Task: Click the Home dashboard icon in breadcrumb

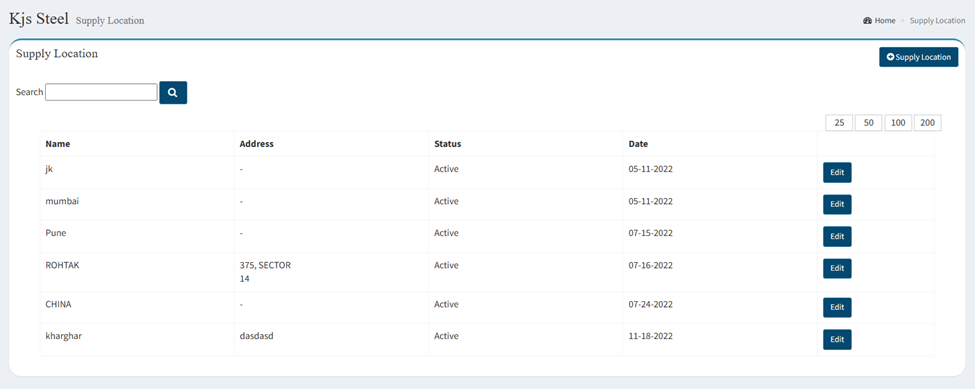Action: point(867,21)
